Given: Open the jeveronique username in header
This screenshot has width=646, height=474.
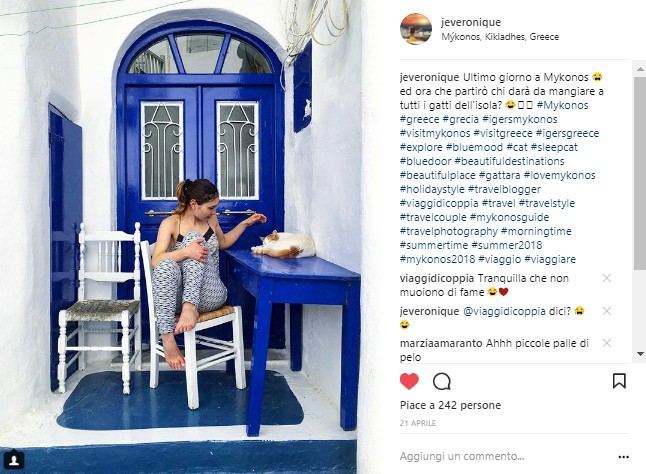Looking at the screenshot, I should 471,22.
